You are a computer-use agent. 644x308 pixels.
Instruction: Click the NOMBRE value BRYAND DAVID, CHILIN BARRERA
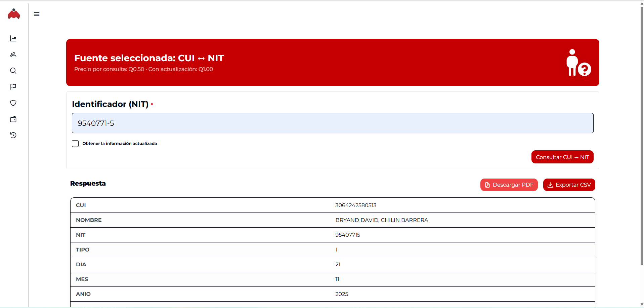click(x=382, y=220)
